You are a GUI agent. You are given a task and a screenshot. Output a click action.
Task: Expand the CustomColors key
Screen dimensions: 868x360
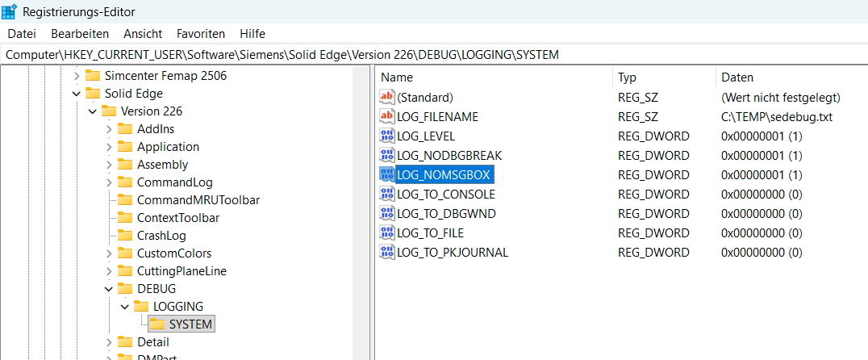coord(109,253)
